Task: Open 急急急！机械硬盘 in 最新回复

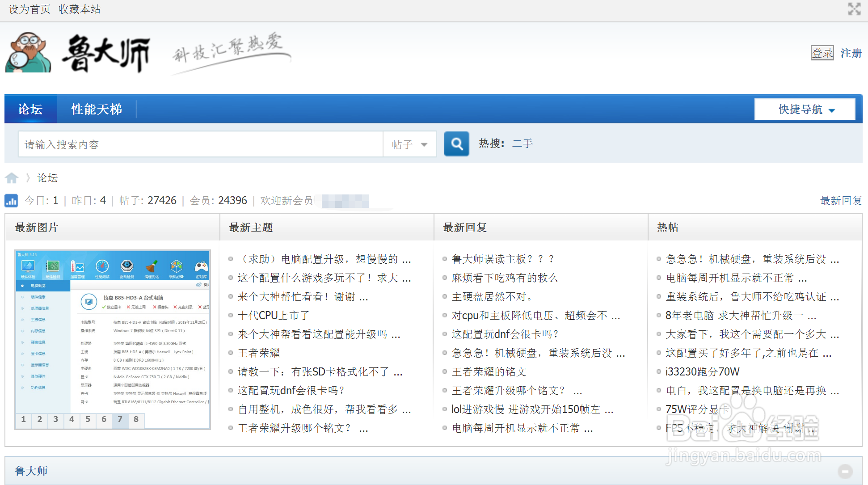Action: pyautogui.click(x=538, y=353)
